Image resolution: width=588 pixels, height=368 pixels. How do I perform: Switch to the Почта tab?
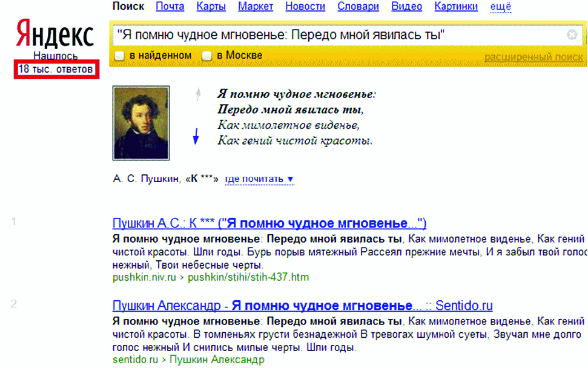pos(170,7)
